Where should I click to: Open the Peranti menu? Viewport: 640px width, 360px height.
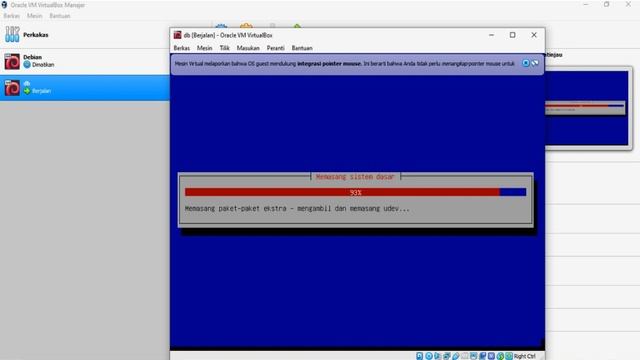[x=276, y=48]
